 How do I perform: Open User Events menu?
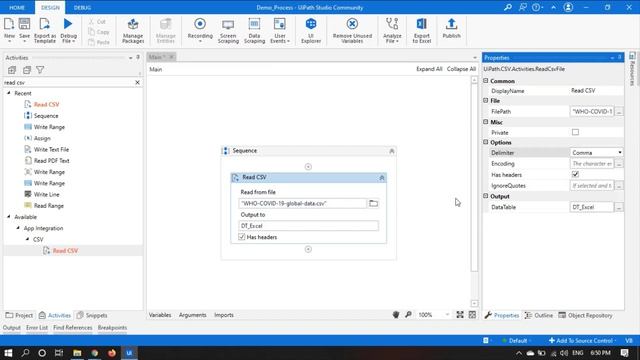280,30
